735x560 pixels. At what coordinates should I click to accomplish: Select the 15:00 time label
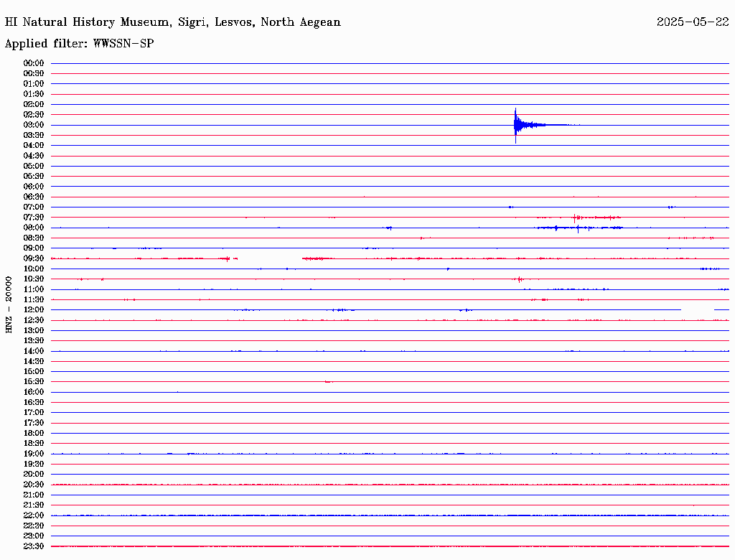[34, 371]
